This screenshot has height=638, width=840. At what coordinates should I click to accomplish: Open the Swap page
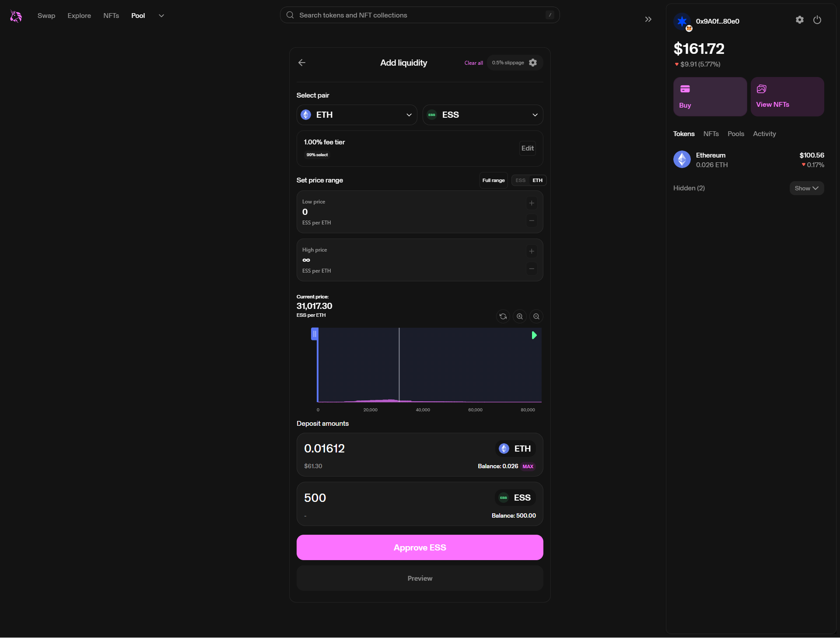(x=46, y=16)
